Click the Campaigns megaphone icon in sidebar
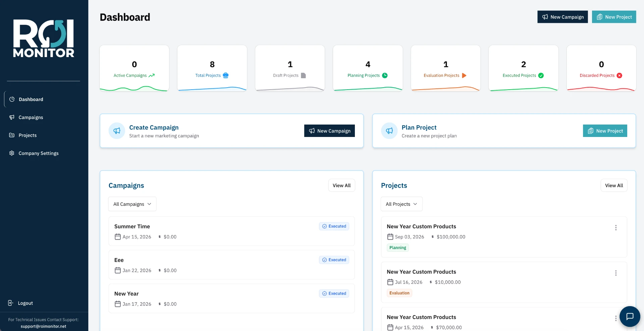644x331 pixels. coord(12,117)
